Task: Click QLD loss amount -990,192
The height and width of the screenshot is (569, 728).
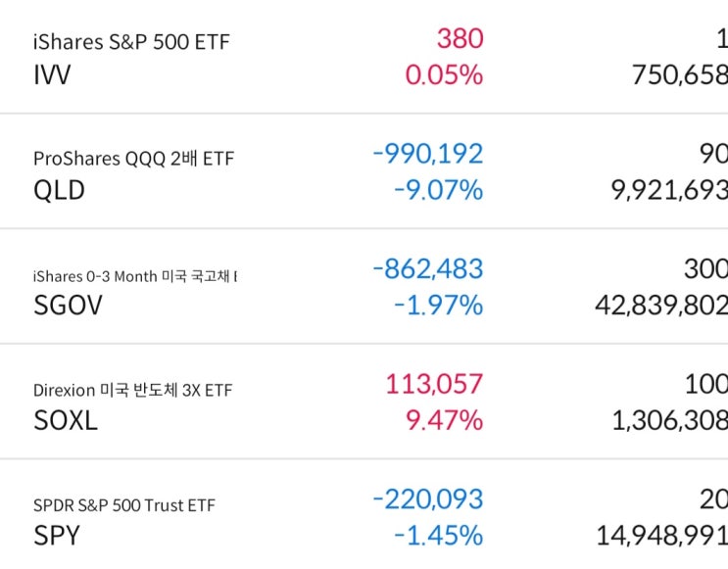Action: point(428,154)
